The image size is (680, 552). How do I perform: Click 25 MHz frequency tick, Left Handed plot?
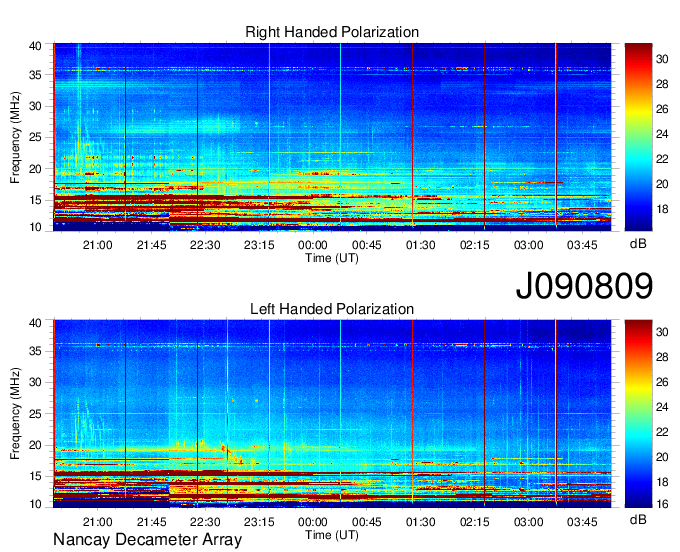35,414
